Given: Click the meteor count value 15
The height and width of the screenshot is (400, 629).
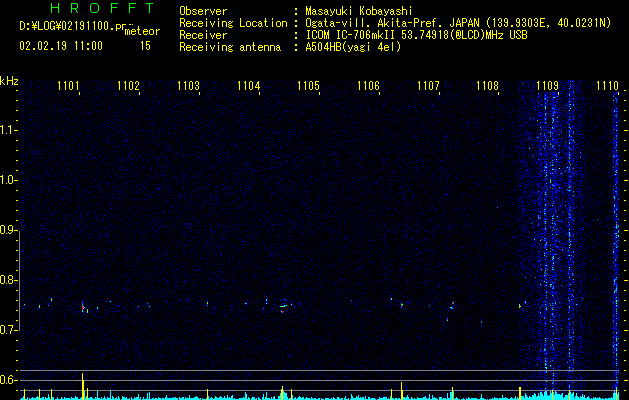Looking at the screenshot, I should click(x=145, y=46).
